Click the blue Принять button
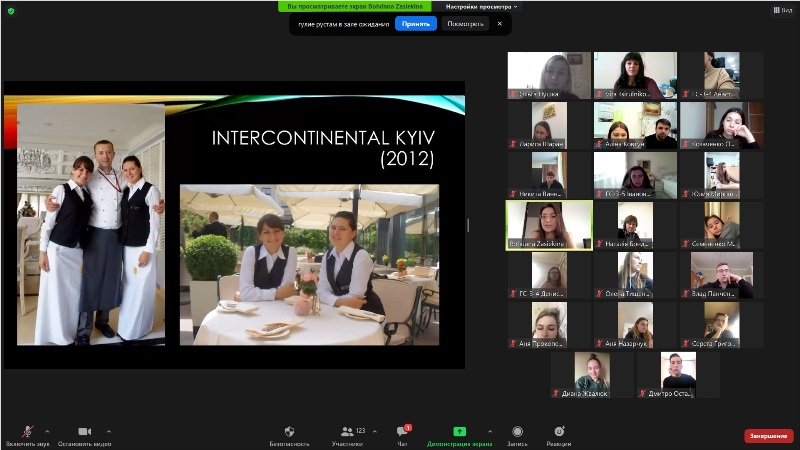 (415, 23)
